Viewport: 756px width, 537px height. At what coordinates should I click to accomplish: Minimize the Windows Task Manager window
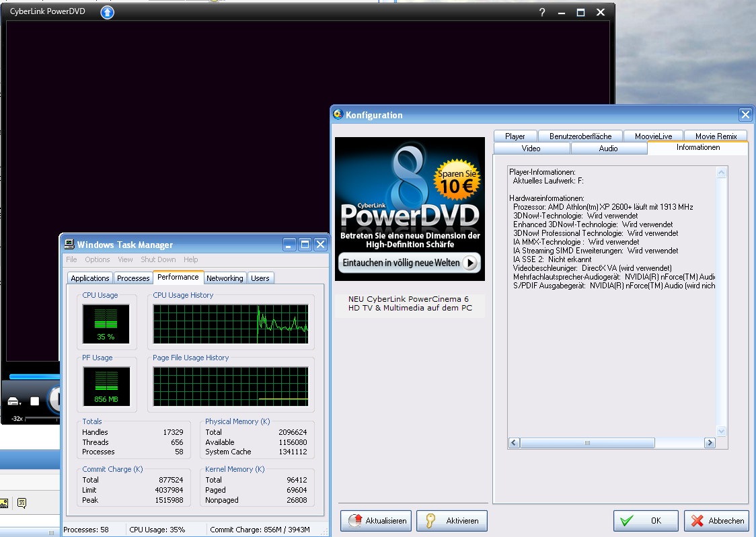pyautogui.click(x=289, y=245)
